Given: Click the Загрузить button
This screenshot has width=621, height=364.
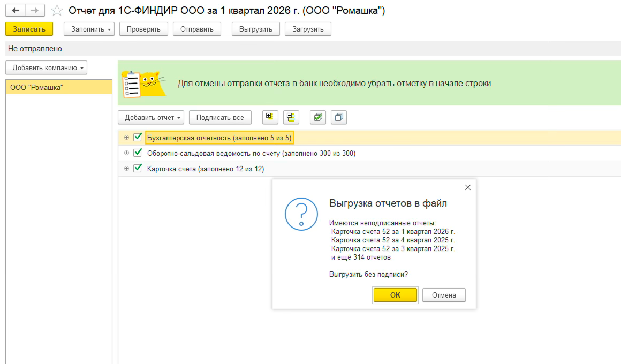Looking at the screenshot, I should pyautogui.click(x=308, y=29).
